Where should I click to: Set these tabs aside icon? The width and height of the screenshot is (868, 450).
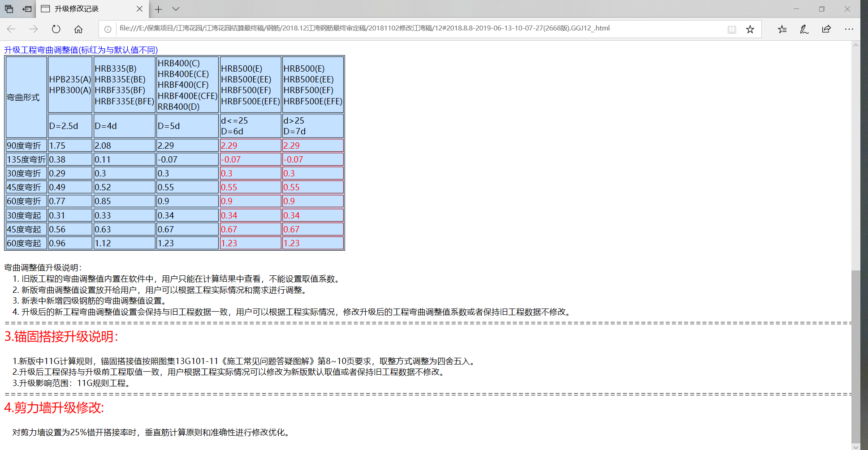point(27,9)
